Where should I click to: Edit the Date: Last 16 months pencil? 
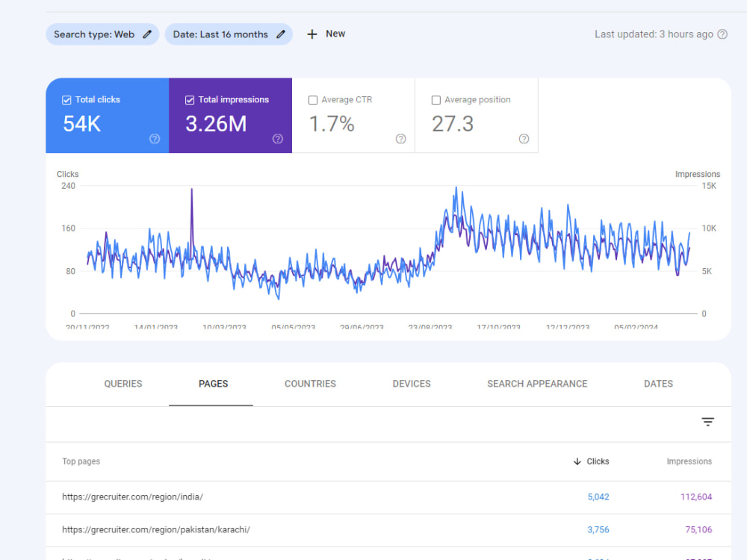click(281, 34)
